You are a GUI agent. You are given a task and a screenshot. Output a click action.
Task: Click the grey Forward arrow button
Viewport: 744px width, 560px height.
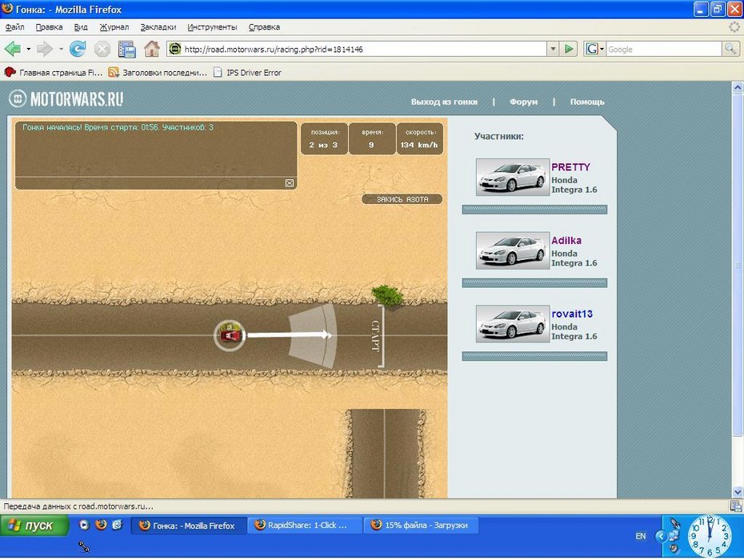tap(44, 49)
